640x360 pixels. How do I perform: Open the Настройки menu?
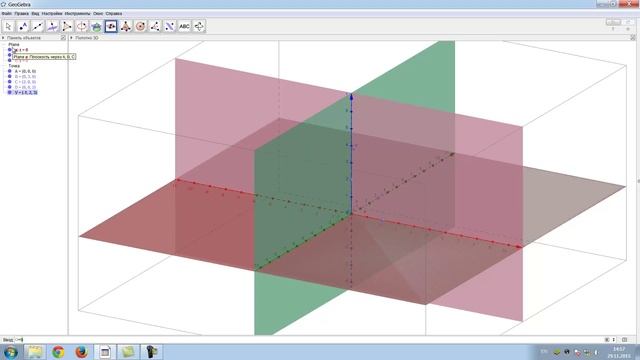coord(52,13)
